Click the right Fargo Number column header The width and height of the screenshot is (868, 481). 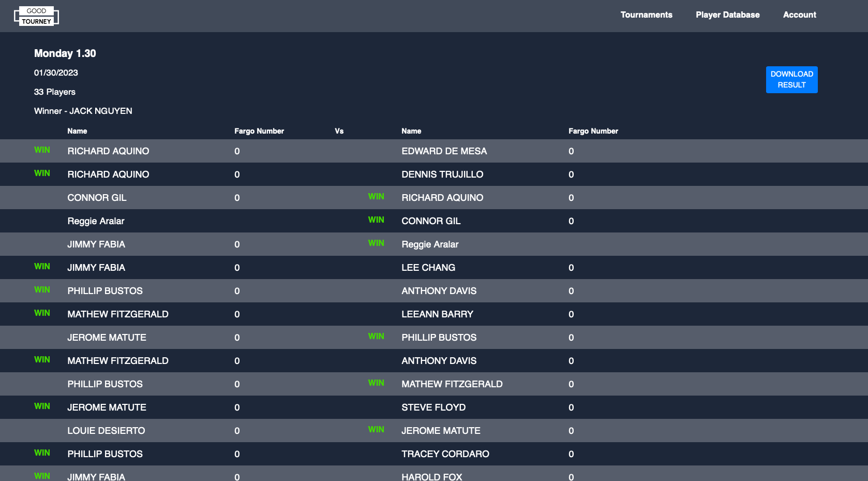(x=593, y=131)
